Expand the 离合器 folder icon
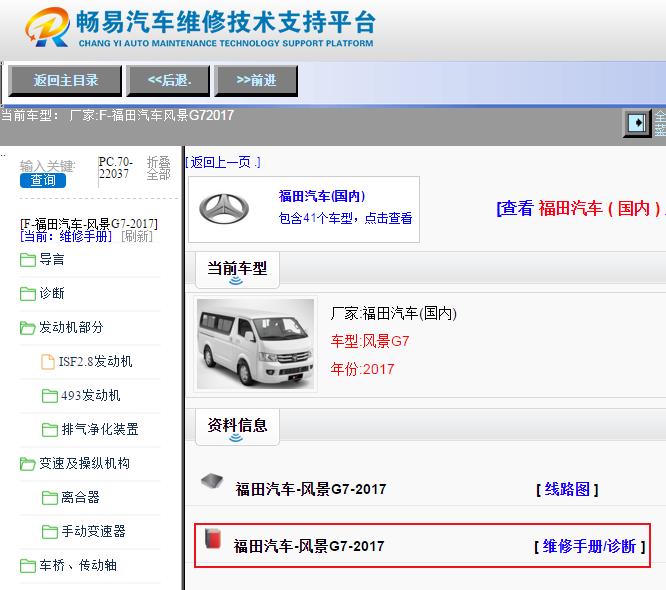Image resolution: width=666 pixels, height=590 pixels. click(50, 497)
